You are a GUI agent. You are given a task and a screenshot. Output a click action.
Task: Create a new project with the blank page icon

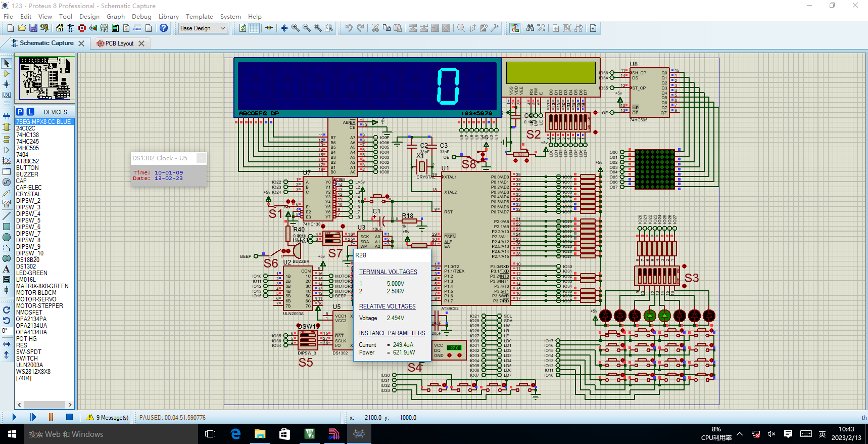(11, 28)
